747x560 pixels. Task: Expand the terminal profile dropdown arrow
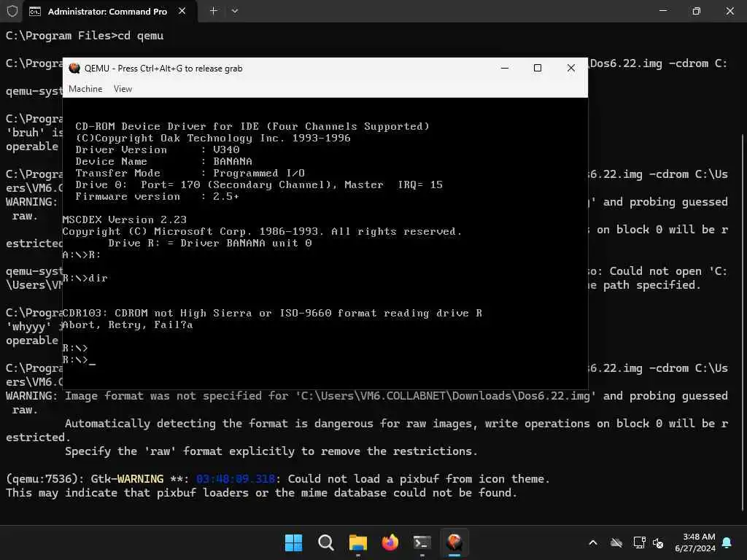234,11
